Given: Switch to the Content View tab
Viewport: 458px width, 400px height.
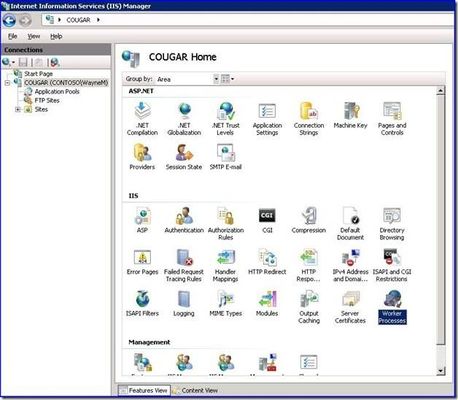Looking at the screenshot, I should click(x=196, y=390).
